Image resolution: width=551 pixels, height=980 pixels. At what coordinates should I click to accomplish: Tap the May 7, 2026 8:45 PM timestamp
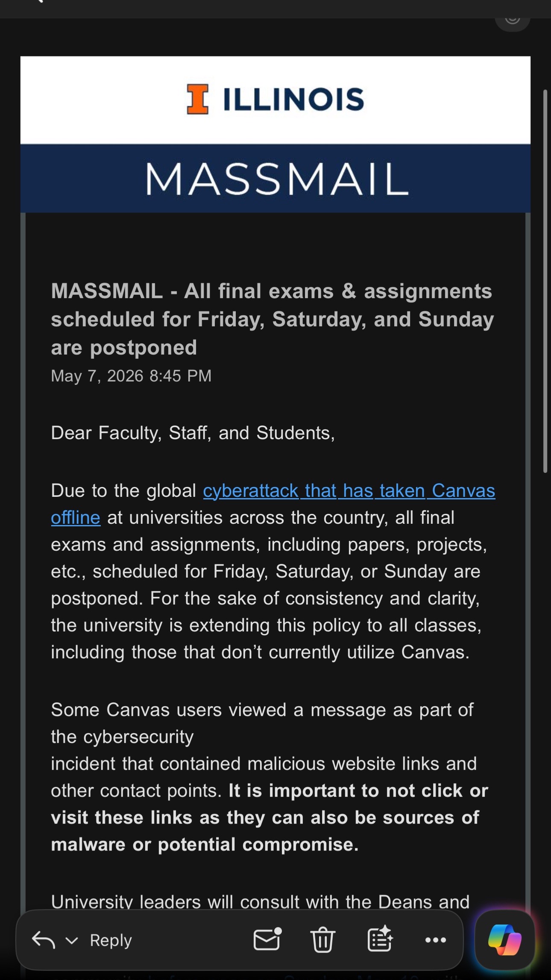click(x=131, y=376)
